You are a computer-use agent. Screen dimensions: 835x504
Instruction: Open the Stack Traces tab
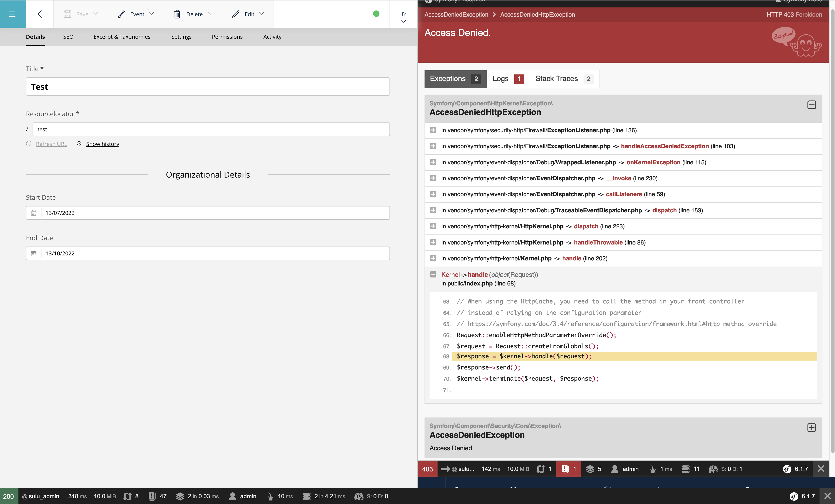coord(557,79)
